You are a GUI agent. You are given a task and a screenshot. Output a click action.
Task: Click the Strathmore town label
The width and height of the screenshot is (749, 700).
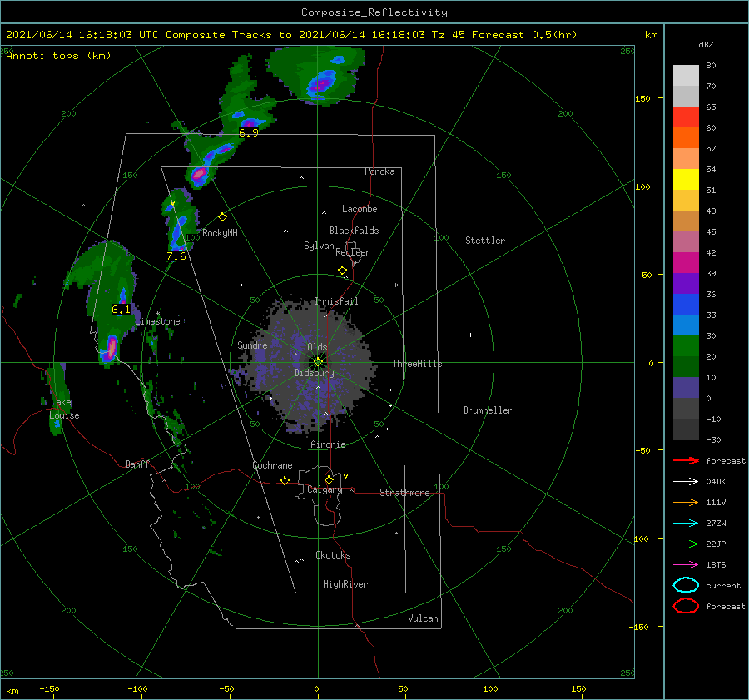(x=404, y=493)
